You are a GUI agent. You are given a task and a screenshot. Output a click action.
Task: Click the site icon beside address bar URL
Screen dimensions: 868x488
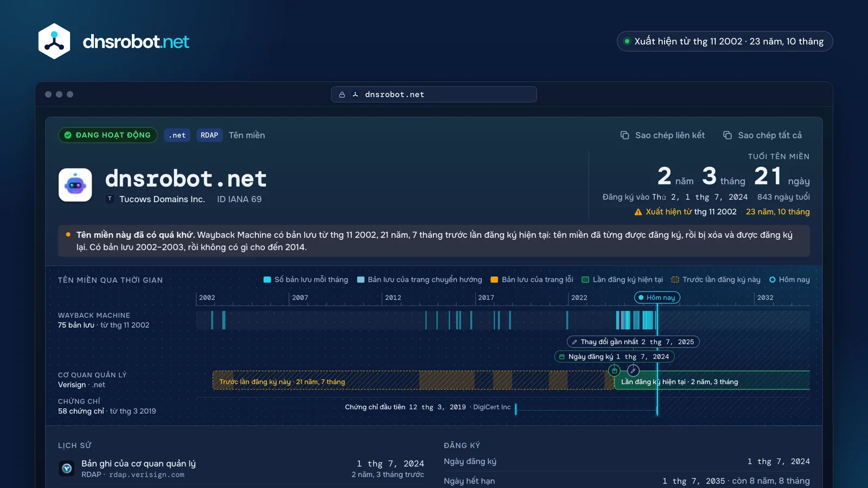355,94
